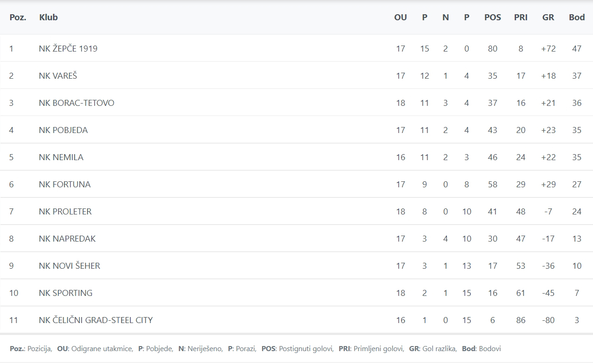Click on NK POBJEDA in the table

point(63,130)
